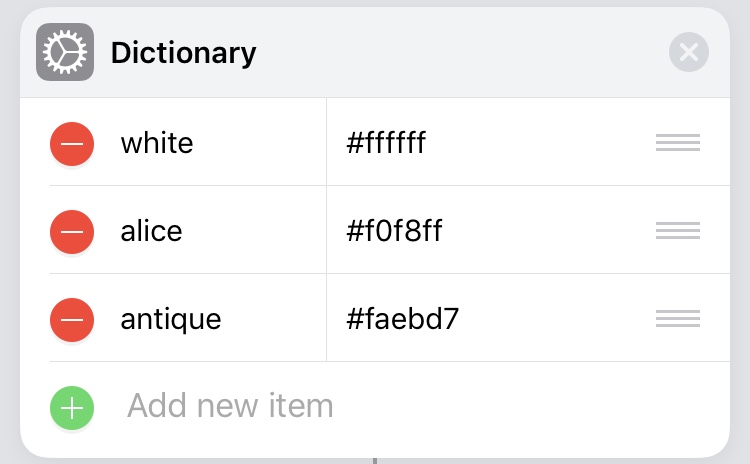Edit the #f0f8ff value field

(x=394, y=232)
